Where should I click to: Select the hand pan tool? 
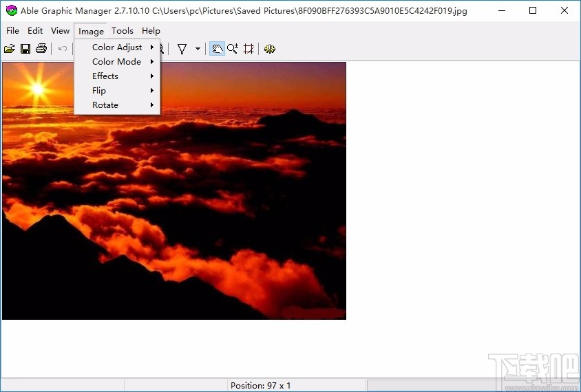click(x=217, y=49)
